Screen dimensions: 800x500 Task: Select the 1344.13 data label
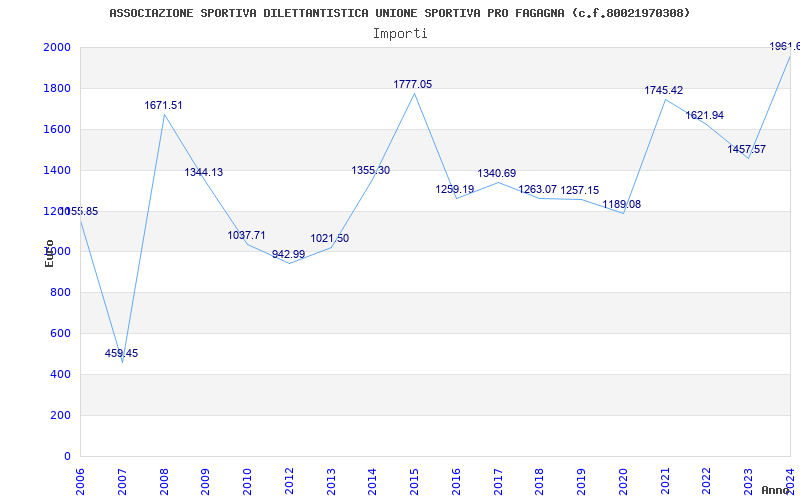point(204,172)
